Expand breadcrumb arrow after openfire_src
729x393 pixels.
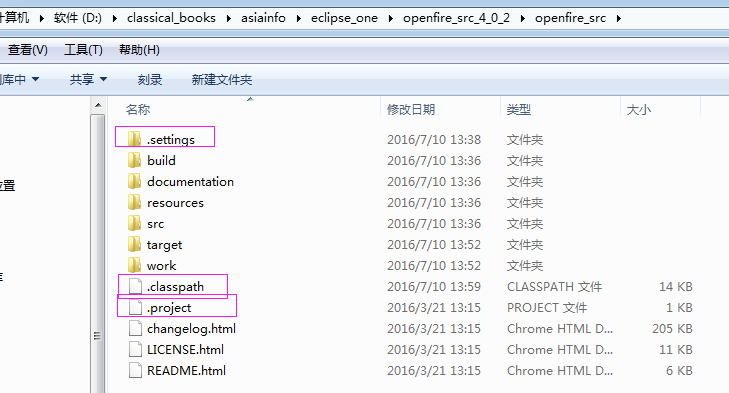click(619, 19)
